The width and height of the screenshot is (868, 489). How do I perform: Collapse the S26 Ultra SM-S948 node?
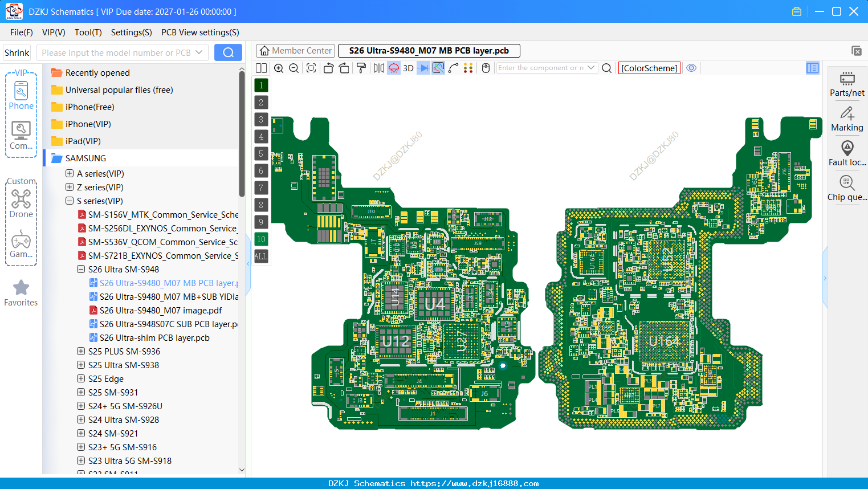[x=81, y=269]
